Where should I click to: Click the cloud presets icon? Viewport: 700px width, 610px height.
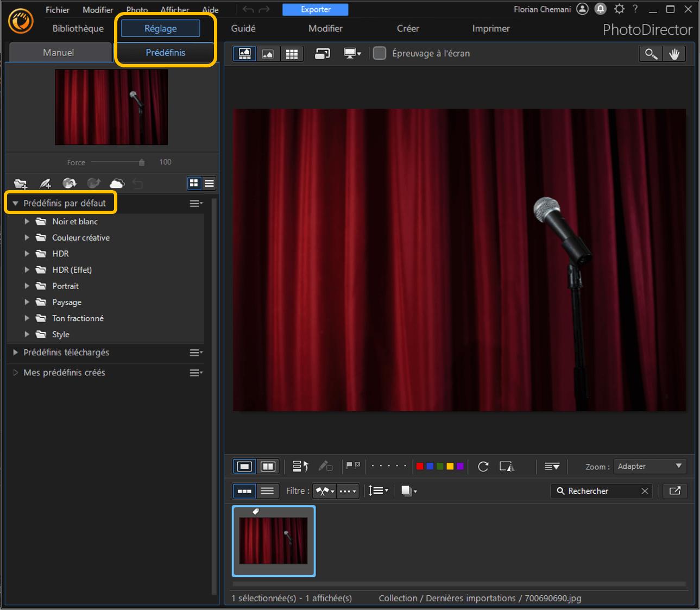point(117,184)
